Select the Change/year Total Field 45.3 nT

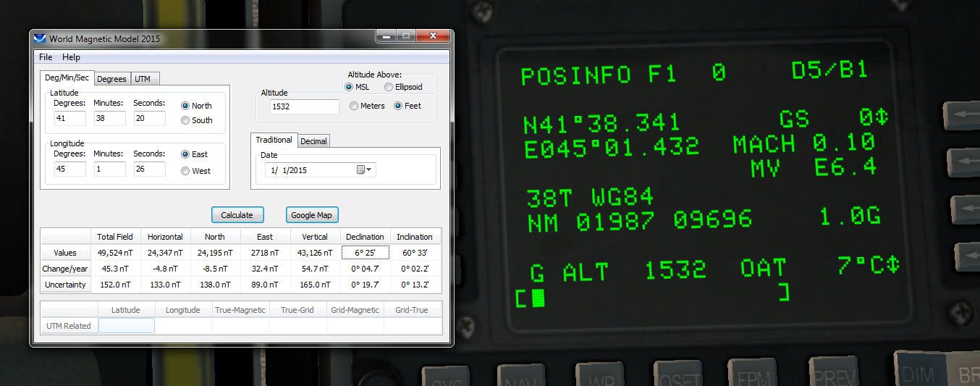115,269
